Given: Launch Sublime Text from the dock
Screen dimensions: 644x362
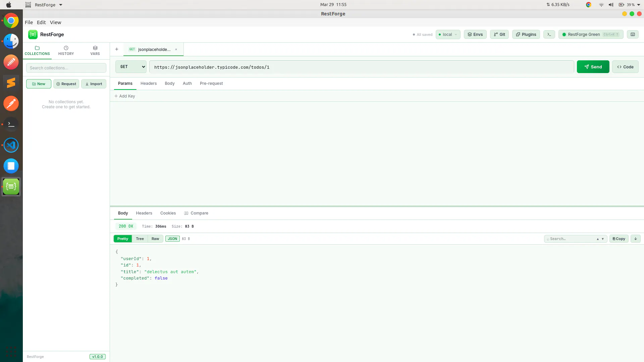Looking at the screenshot, I should pyautogui.click(x=11, y=83).
